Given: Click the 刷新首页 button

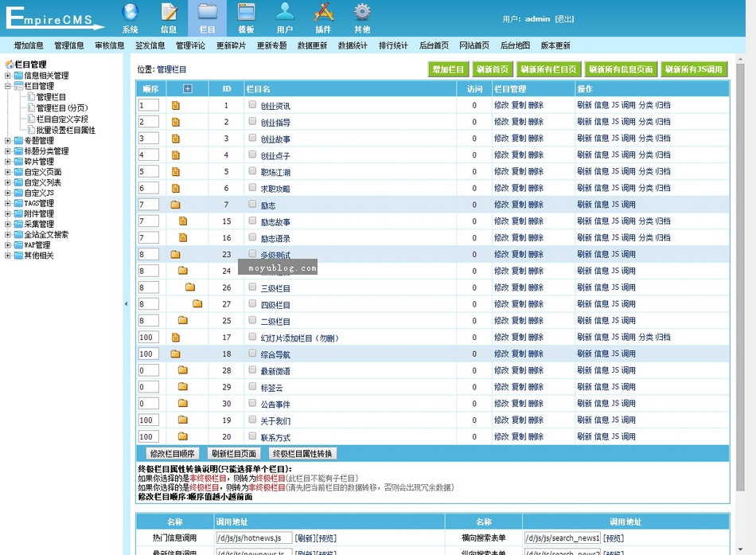Looking at the screenshot, I should [493, 69].
